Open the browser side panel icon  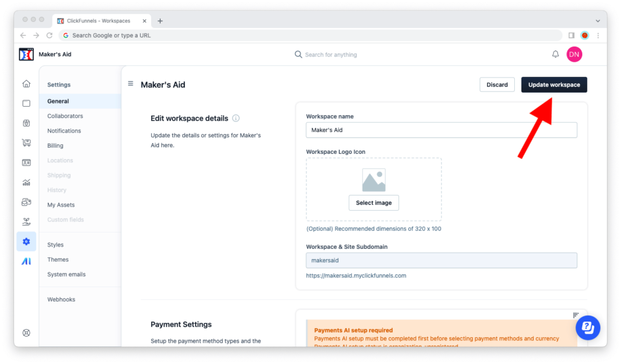pyautogui.click(x=571, y=35)
